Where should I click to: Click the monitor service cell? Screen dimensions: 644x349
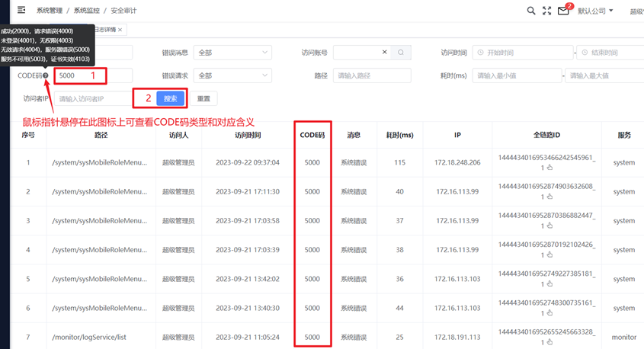click(624, 337)
